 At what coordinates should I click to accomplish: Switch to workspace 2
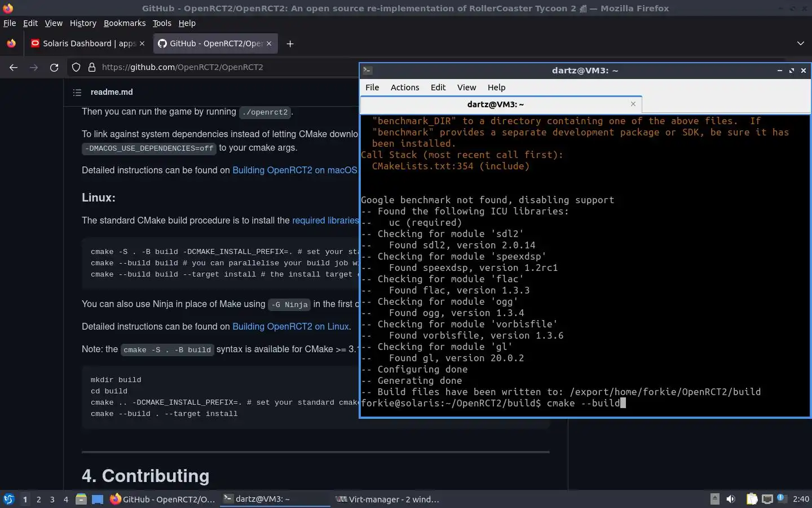point(38,499)
